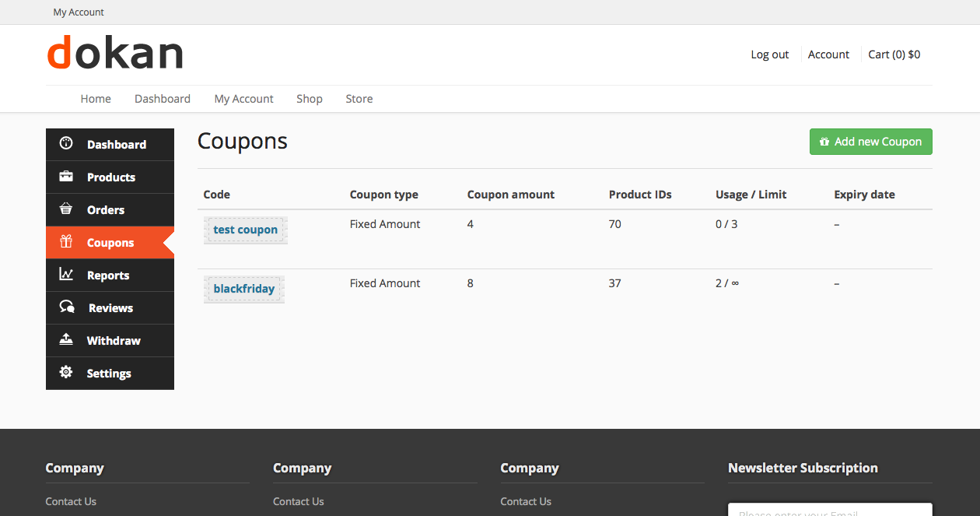Click the Dashboard gauge icon in sidebar

click(x=66, y=144)
